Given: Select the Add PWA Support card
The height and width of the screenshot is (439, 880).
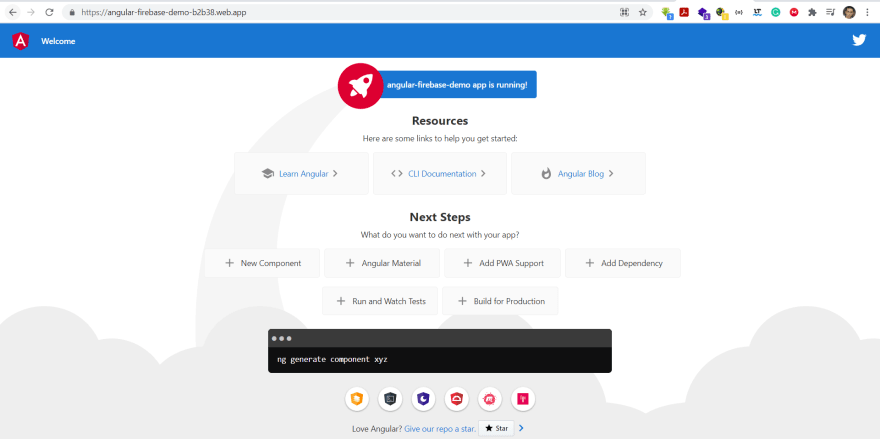Looking at the screenshot, I should coord(502,263).
